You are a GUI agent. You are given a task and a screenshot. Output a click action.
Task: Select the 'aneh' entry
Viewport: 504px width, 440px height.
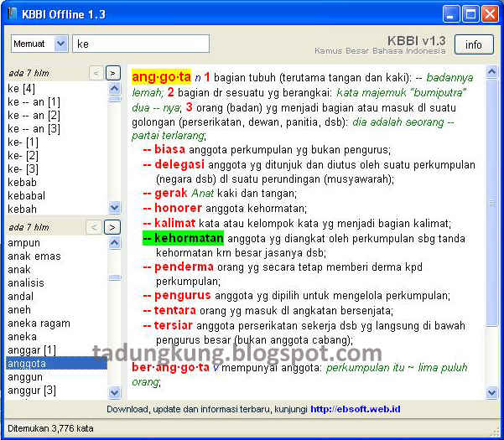click(x=19, y=310)
